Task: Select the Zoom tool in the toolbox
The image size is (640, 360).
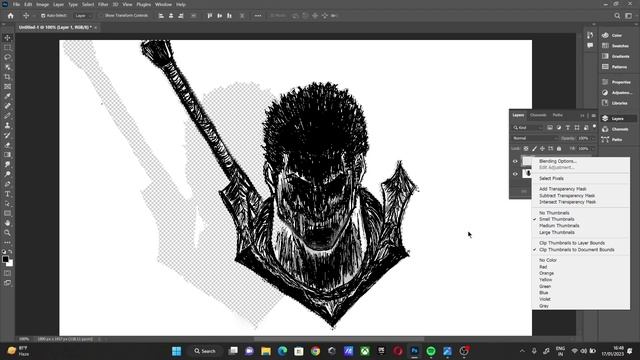Action: [x=7, y=233]
